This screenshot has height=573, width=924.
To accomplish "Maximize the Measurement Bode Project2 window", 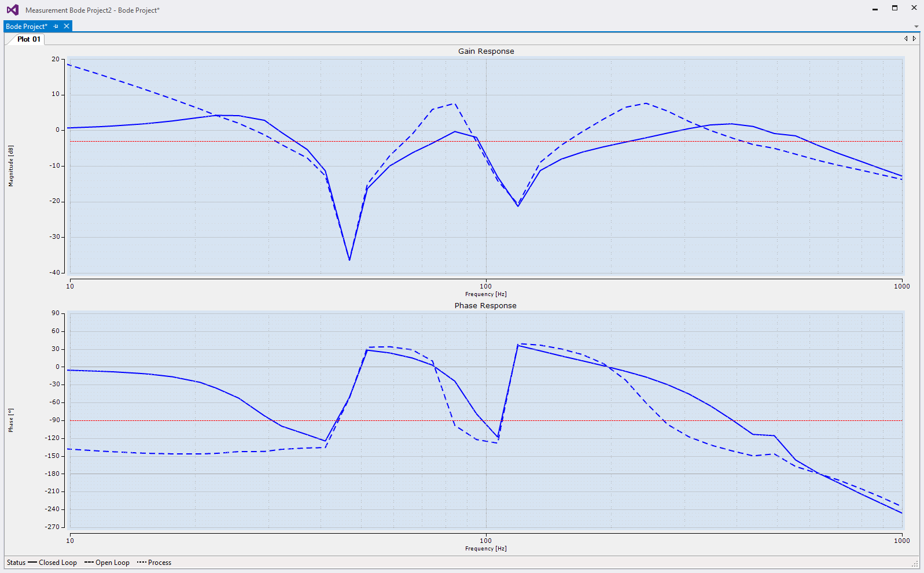I will tap(894, 8).
